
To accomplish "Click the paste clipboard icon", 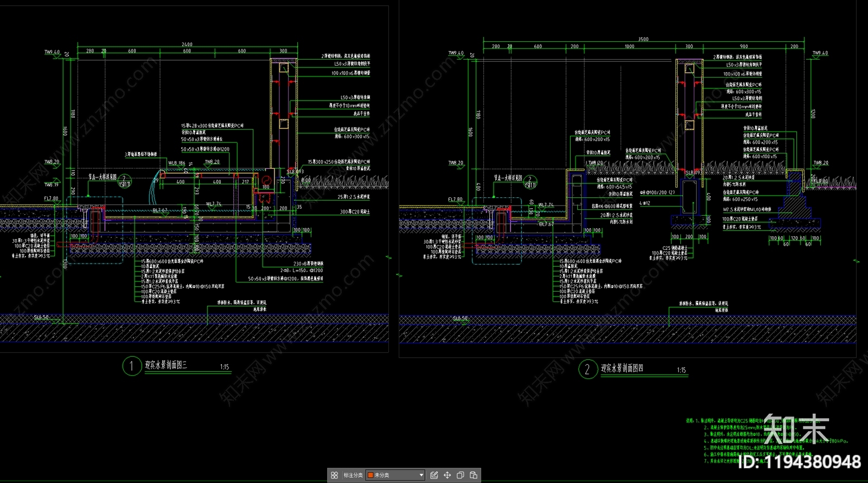I will (473, 475).
